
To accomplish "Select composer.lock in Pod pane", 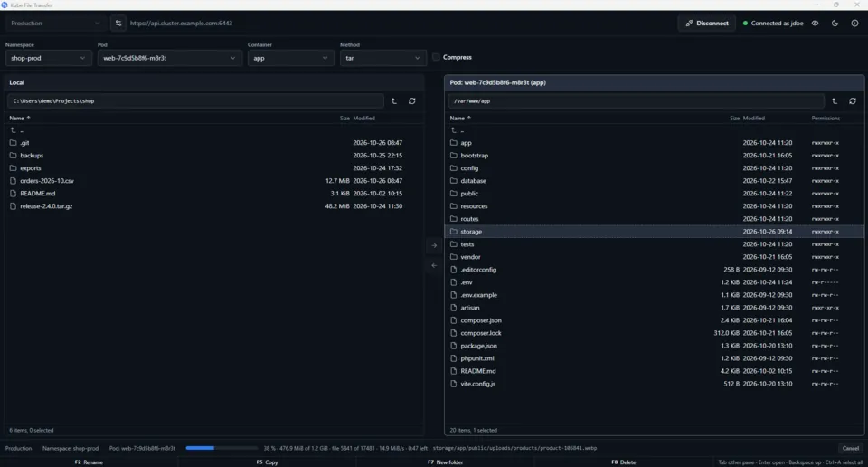I will coord(655,333).
